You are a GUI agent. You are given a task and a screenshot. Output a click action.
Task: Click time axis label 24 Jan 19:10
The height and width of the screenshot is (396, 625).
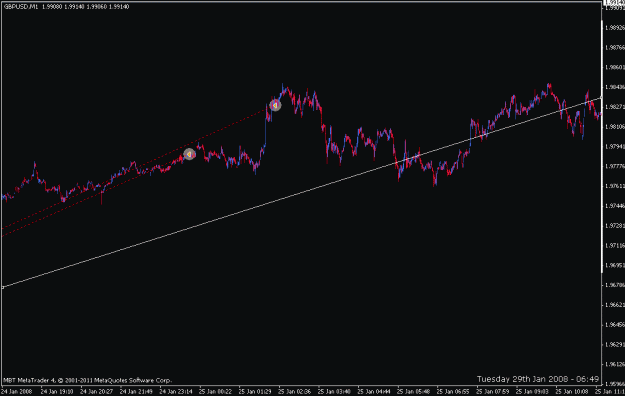coord(57,392)
